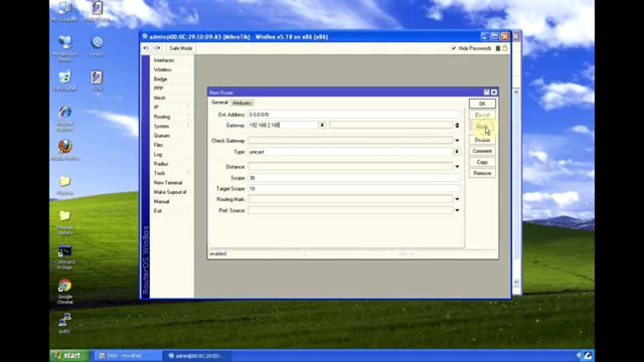Screen dimensions: 644x362
Task: Open Mozilla Firefox desktop icon
Action: click(x=64, y=150)
